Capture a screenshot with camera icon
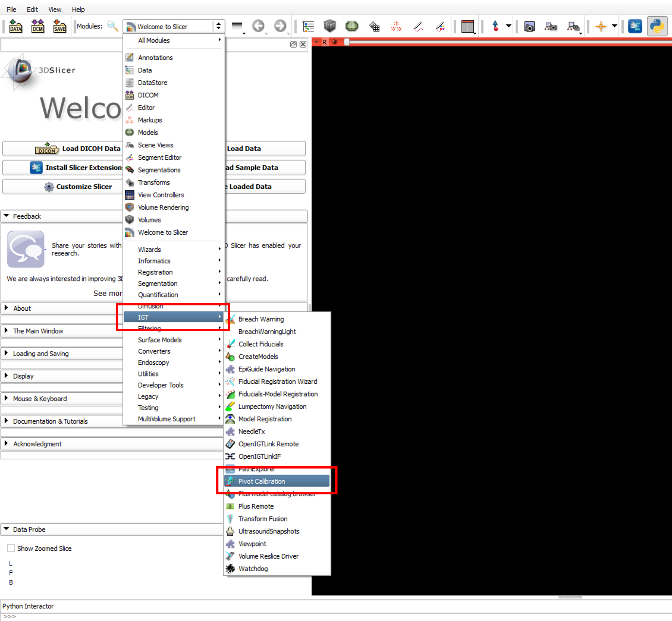The width and height of the screenshot is (672, 621). pyautogui.click(x=529, y=26)
